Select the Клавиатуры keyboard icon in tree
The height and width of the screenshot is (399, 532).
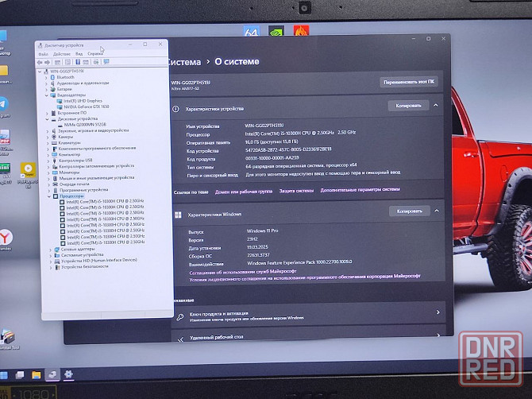click(54, 142)
